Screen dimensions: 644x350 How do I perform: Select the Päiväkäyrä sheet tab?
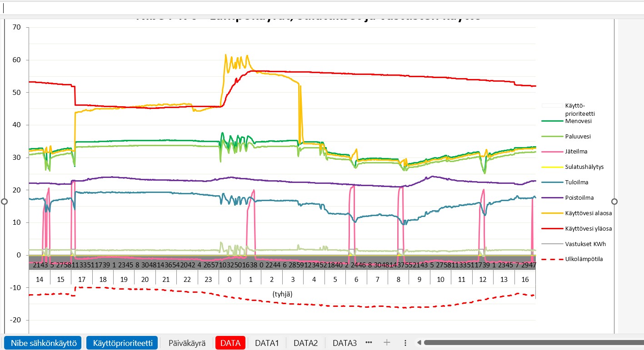(187, 343)
